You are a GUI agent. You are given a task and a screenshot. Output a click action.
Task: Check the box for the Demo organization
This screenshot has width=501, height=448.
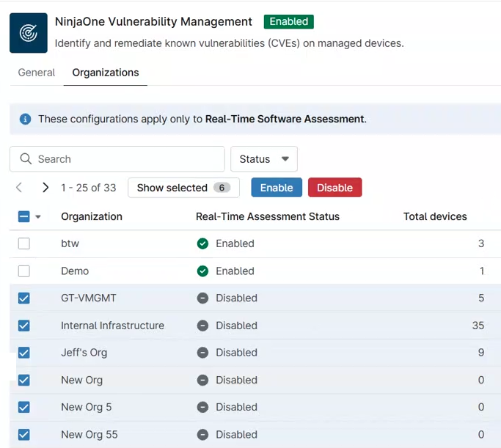(x=24, y=271)
